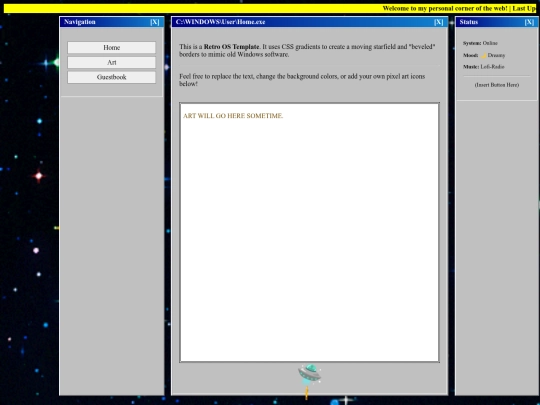Click the System: Online status line
Viewport: 540px width, 405px height.
[x=480, y=43]
